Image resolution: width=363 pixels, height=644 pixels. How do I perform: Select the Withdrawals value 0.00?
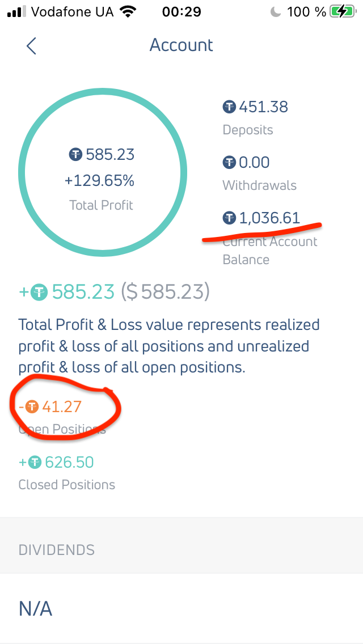254,163
